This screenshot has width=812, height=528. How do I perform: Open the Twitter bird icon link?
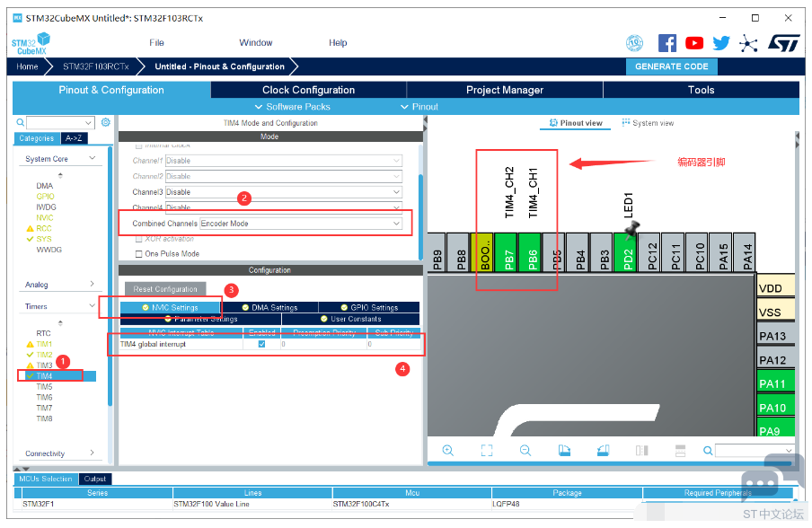click(721, 43)
